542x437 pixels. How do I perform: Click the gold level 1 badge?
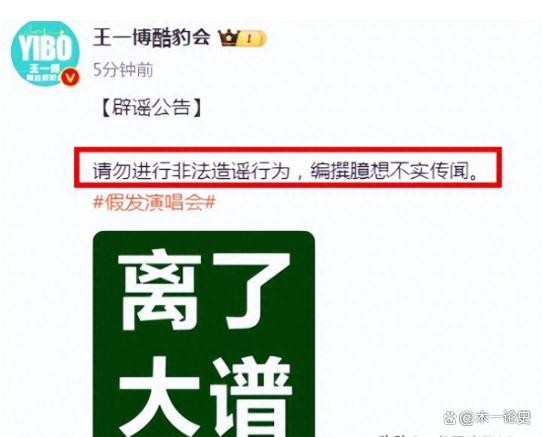click(x=254, y=38)
